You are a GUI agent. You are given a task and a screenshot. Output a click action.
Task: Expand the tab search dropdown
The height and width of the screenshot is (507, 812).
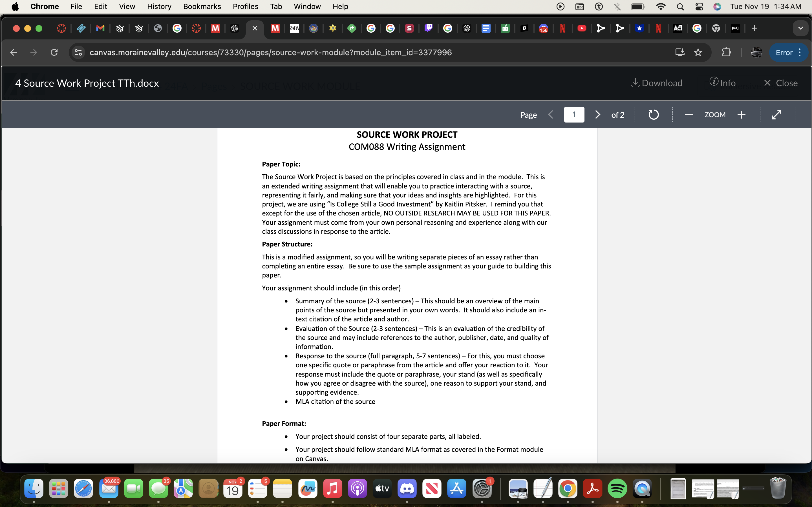(x=801, y=28)
